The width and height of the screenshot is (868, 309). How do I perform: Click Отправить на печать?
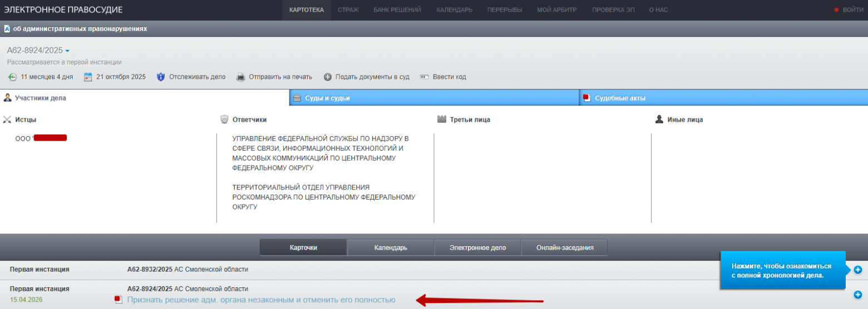click(x=280, y=77)
